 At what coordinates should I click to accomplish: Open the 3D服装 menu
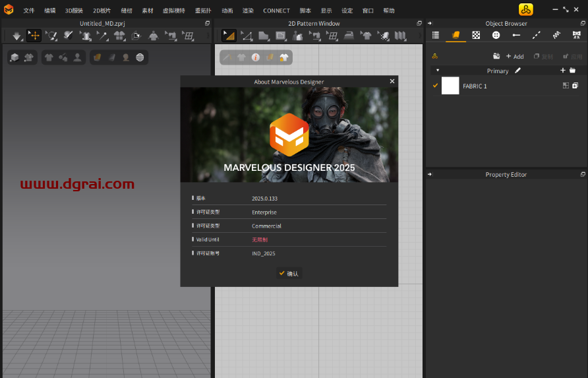click(74, 11)
